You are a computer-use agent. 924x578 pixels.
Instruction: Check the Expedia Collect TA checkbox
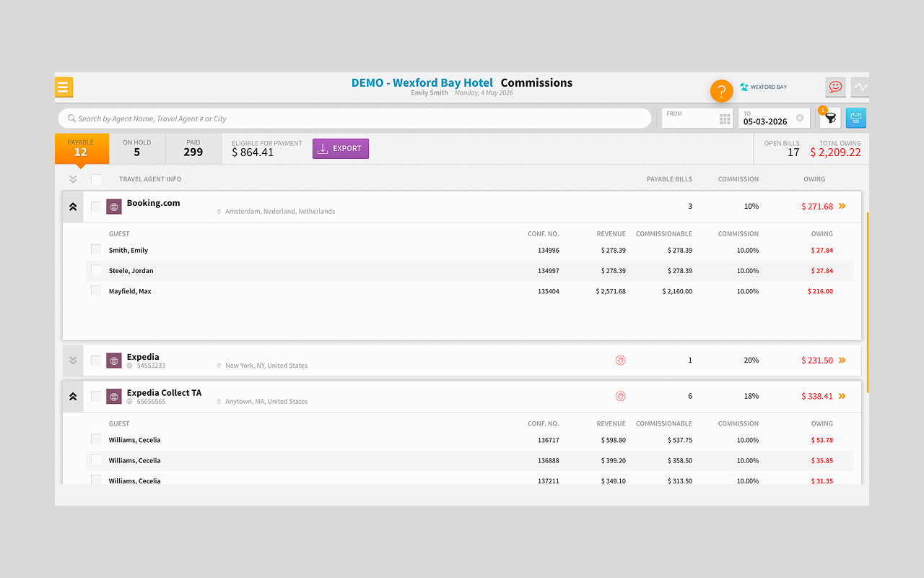click(x=96, y=396)
